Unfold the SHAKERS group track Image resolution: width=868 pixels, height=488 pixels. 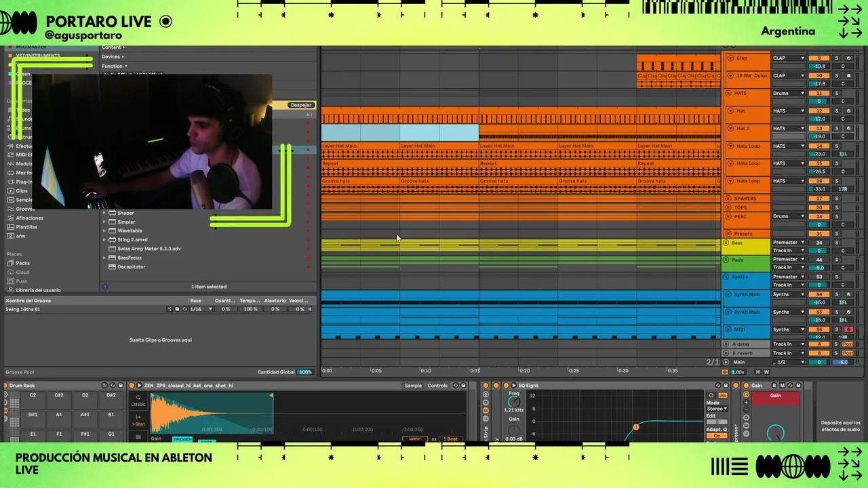[727, 199]
